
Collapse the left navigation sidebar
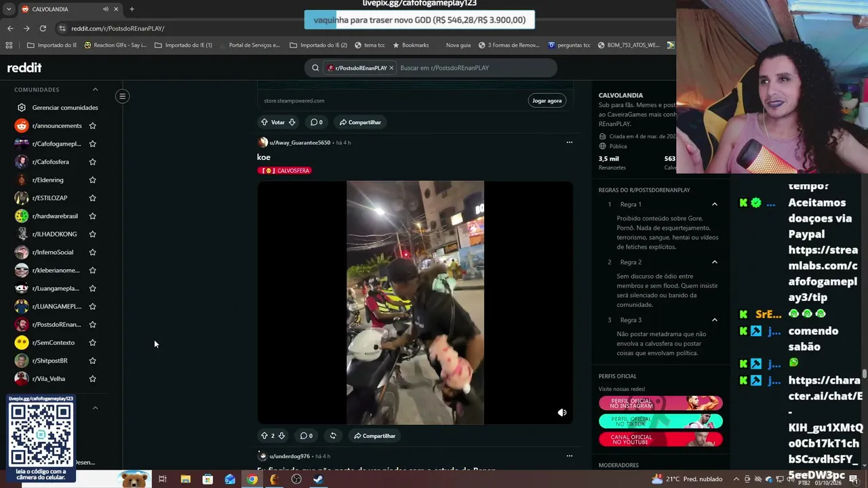pos(123,96)
